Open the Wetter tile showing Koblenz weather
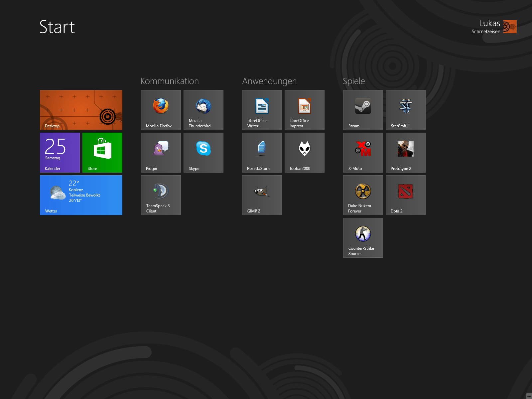This screenshot has height=399, width=532. [81, 195]
